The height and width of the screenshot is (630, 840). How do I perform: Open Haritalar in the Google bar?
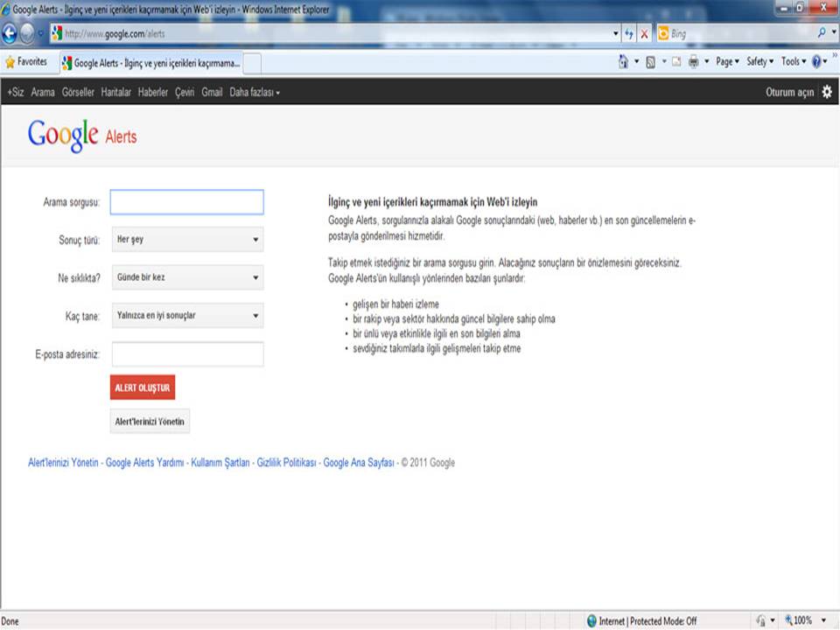tap(115, 92)
